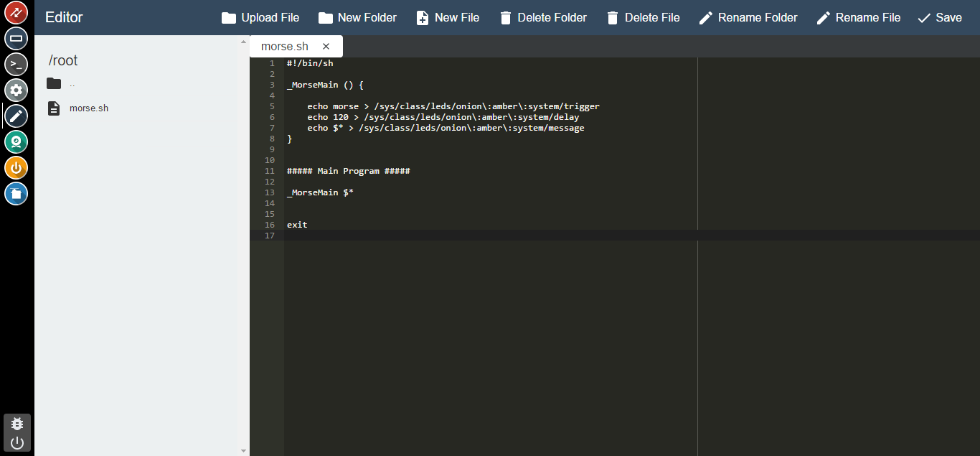
Task: Click Rename Folder
Action: pyautogui.click(x=748, y=17)
